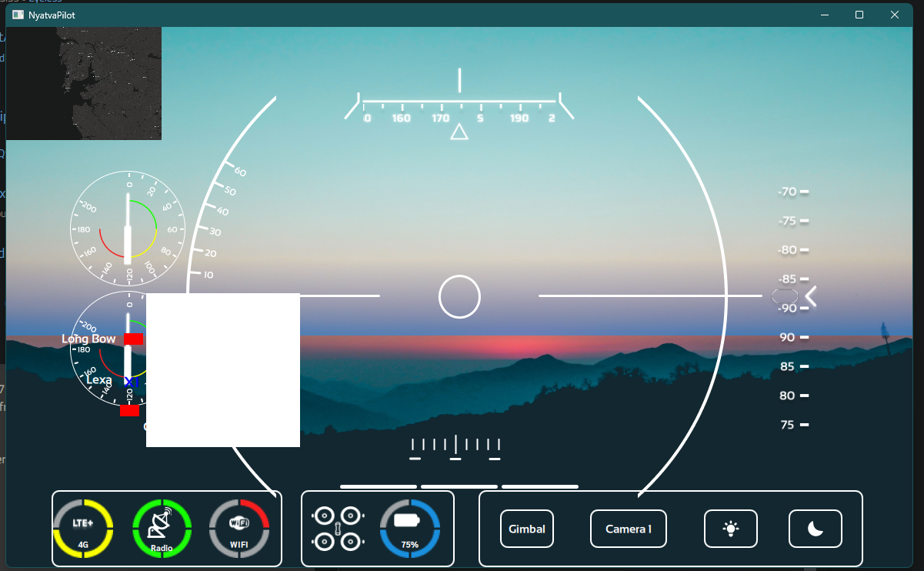
Task: Toggle night mode with the moon button
Action: point(815,529)
